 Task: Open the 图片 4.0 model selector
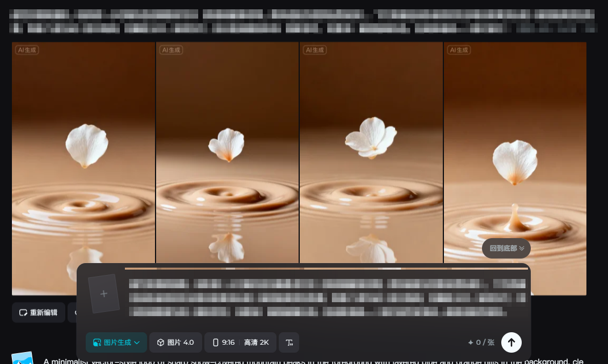(x=175, y=342)
